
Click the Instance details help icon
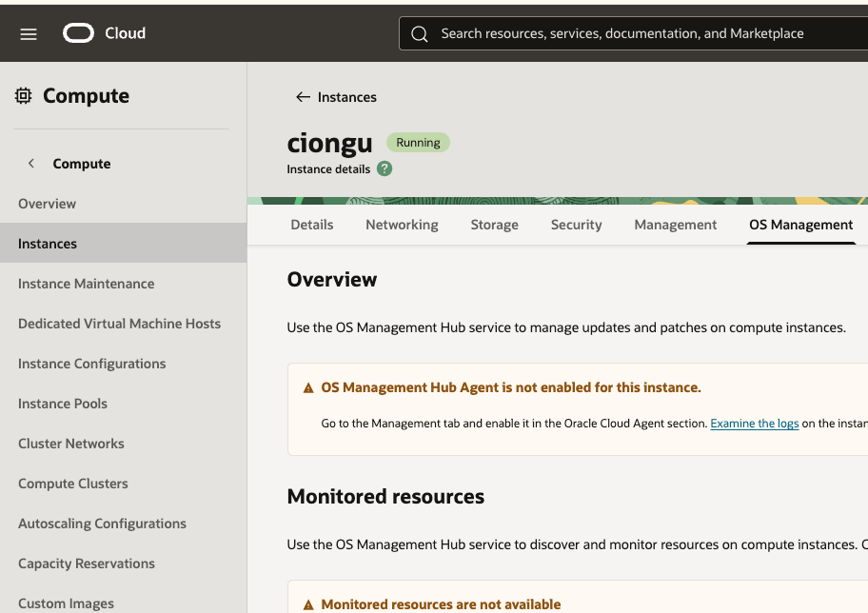(385, 168)
